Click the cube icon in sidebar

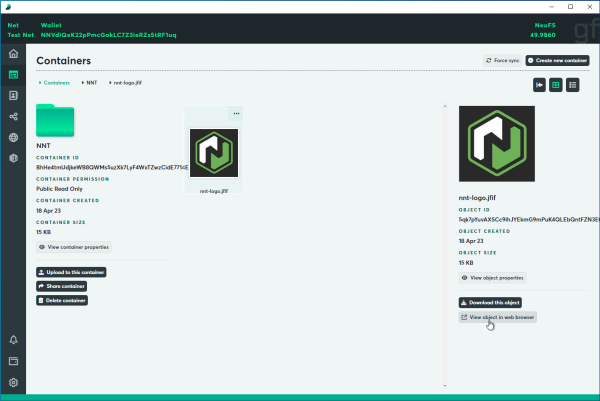tap(14, 158)
